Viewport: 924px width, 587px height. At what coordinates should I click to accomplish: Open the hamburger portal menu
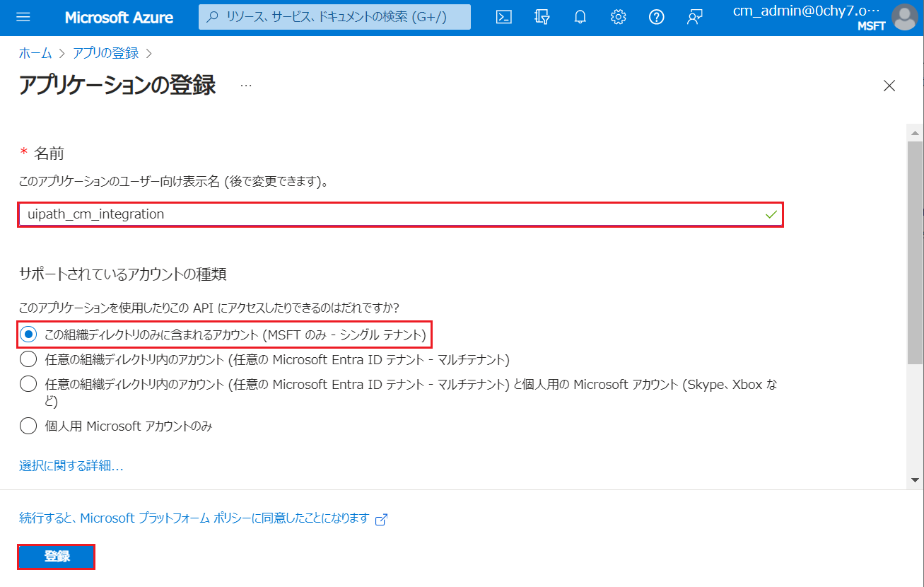coord(23,17)
